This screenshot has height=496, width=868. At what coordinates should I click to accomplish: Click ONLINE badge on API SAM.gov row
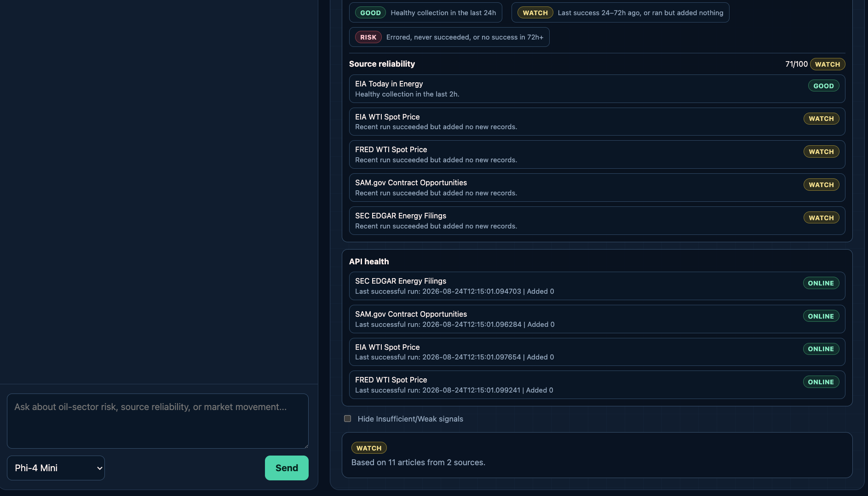coord(821,316)
